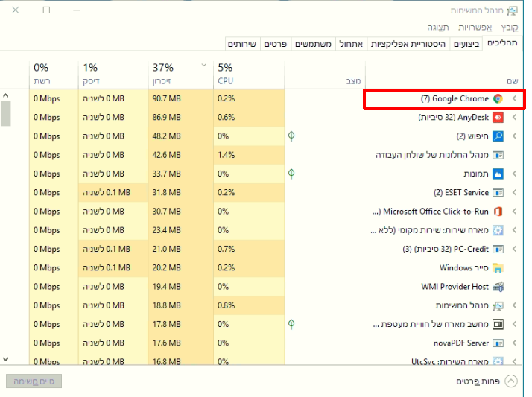Click the Microsoft Office Click-to-Run icon
Viewport: 532px width, 397px height.
pyautogui.click(x=498, y=212)
